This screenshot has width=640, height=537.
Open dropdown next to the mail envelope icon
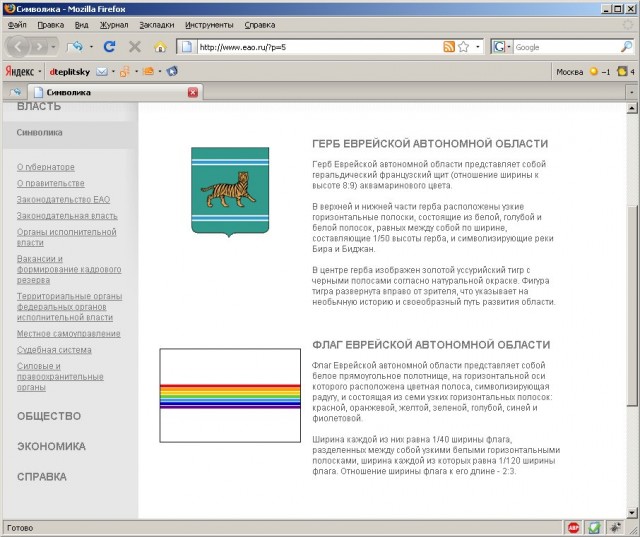pos(113,72)
